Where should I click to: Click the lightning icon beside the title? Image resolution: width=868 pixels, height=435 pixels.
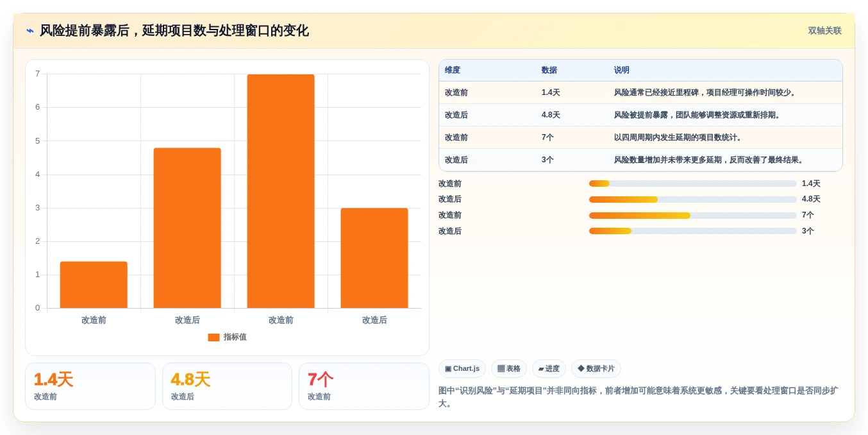point(30,31)
